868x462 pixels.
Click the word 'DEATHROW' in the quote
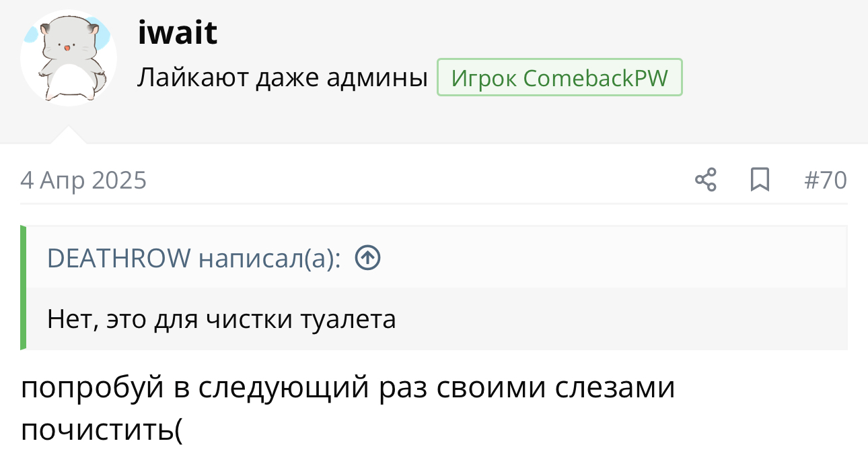click(x=119, y=257)
